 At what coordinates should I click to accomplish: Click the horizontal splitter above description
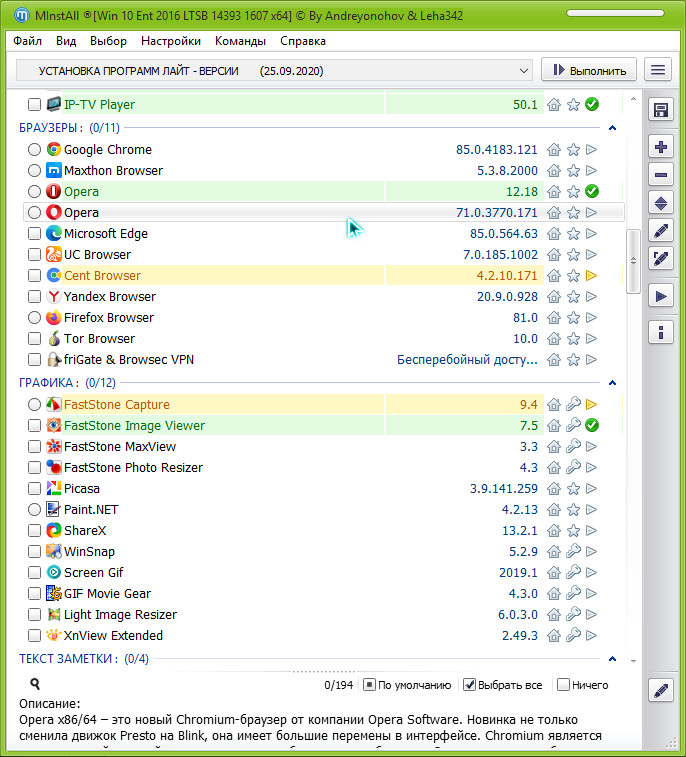(x=323, y=672)
